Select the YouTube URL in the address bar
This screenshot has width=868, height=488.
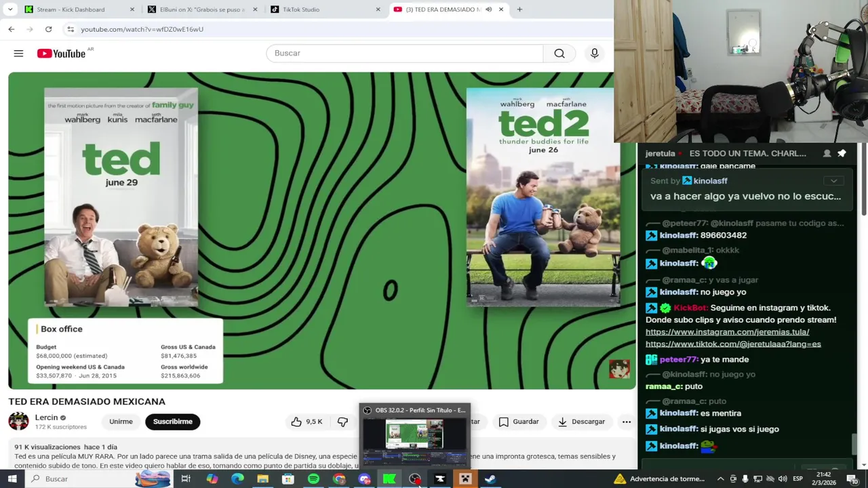pyautogui.click(x=142, y=29)
